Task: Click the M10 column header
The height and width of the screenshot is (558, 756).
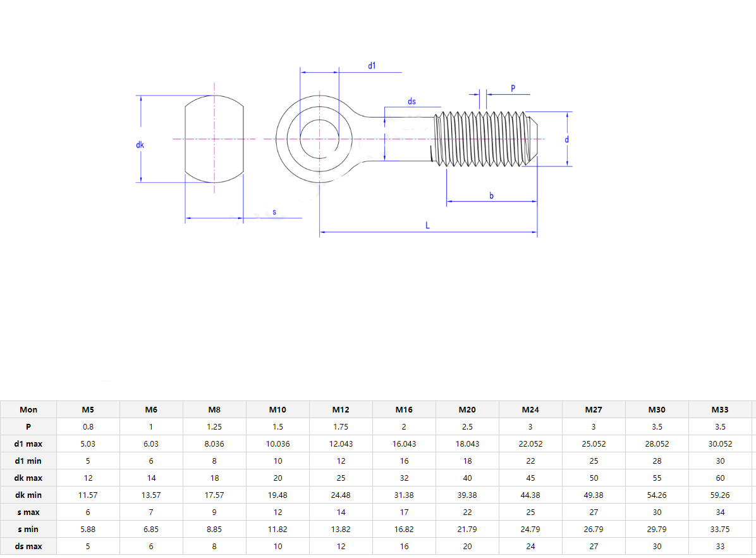Action: pos(277,409)
